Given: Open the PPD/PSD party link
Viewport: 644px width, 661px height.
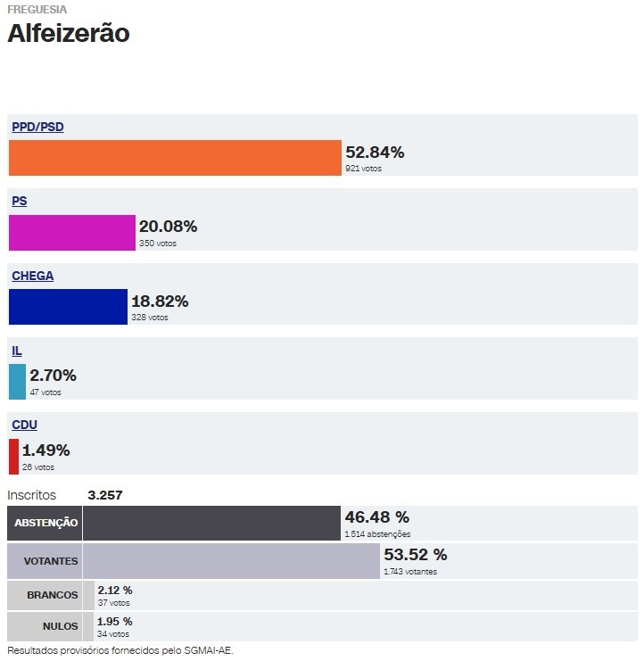Looking at the screenshot, I should (37, 128).
